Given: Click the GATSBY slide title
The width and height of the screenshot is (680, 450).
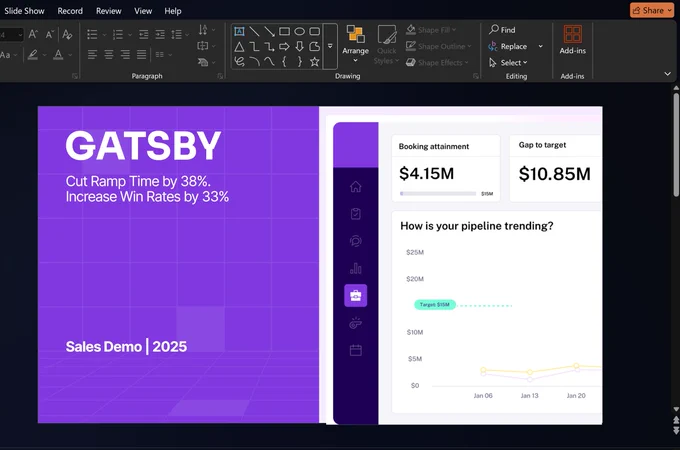Looking at the screenshot, I should point(143,146).
